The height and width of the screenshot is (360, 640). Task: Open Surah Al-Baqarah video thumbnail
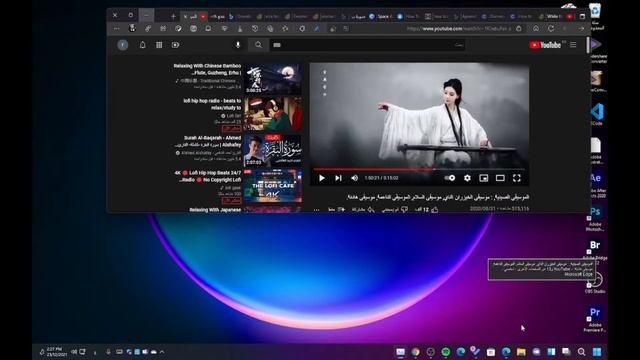pos(273,150)
